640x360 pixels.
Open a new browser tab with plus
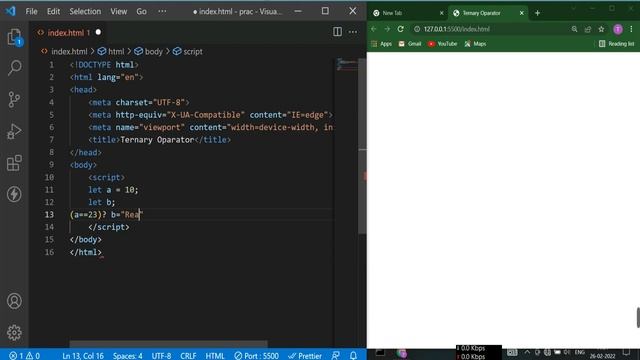point(537,13)
